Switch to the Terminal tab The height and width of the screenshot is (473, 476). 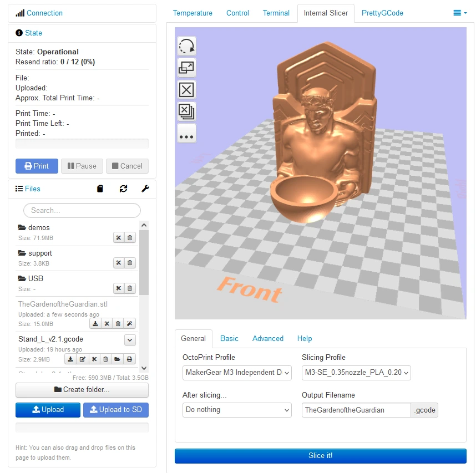[x=276, y=13]
